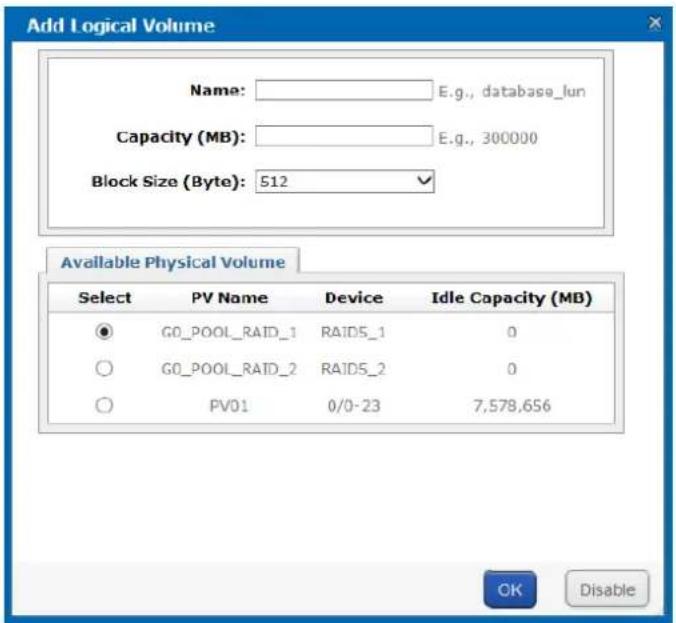Screen dimensions: 676x623
Task: Click the Device column header
Action: click(354, 297)
